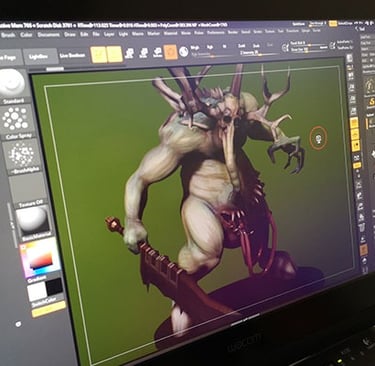The width and height of the screenshot is (375, 366).
Task: Select the black secondary color swatch
Action: (x=54, y=287)
